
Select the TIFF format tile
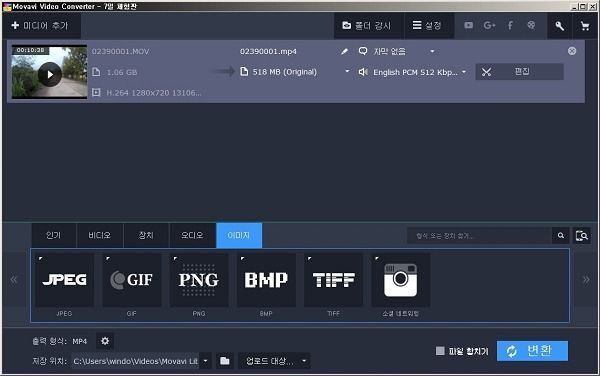coord(333,280)
